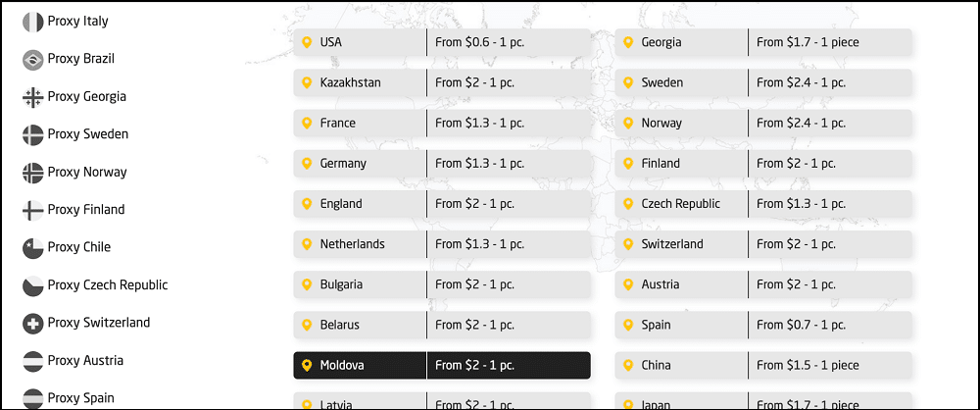Open the Proxy Czech Republic link

coord(108,285)
